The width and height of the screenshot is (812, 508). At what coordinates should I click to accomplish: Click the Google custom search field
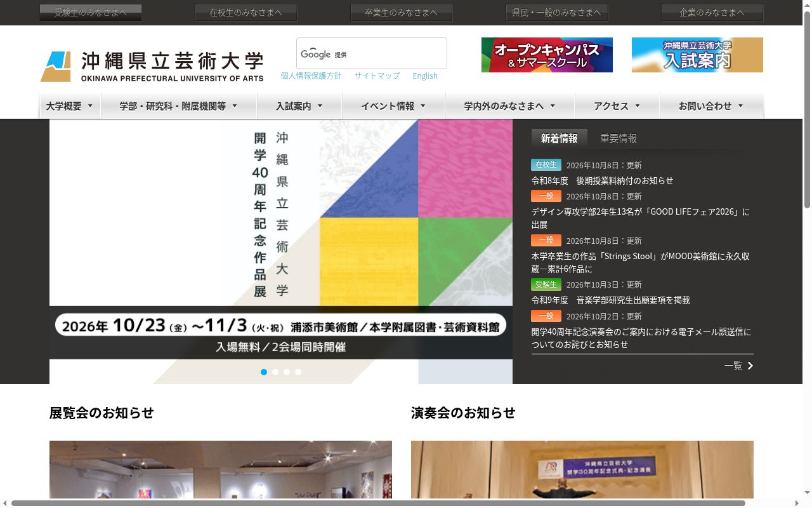click(372, 53)
